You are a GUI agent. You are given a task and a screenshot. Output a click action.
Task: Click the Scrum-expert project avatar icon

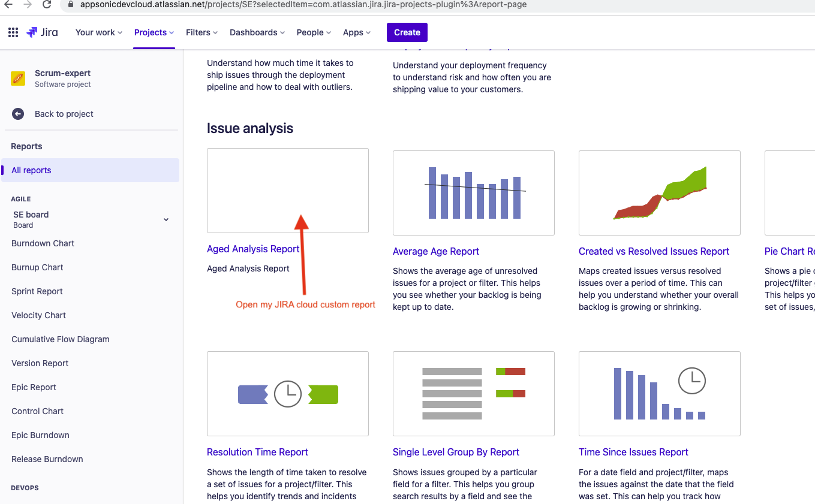point(18,79)
